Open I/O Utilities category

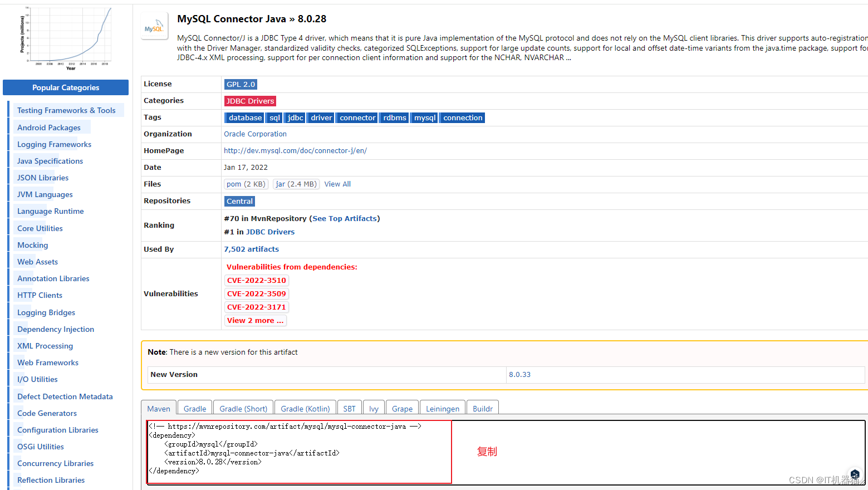[x=37, y=379]
